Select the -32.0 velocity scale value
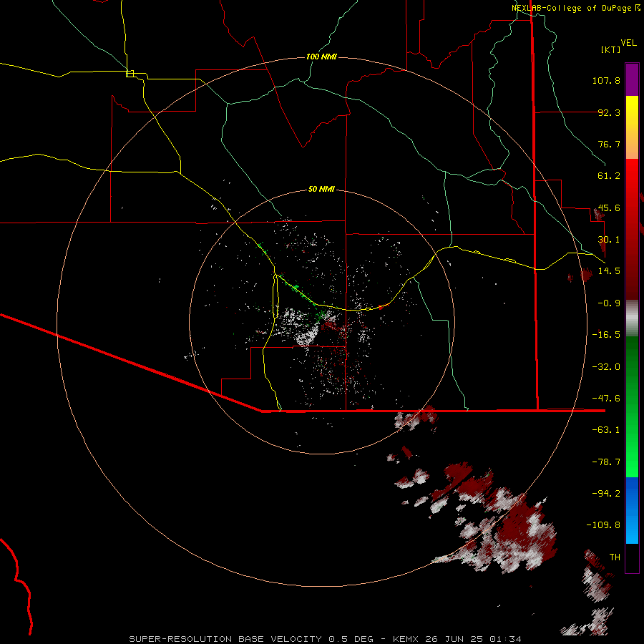 [606, 367]
